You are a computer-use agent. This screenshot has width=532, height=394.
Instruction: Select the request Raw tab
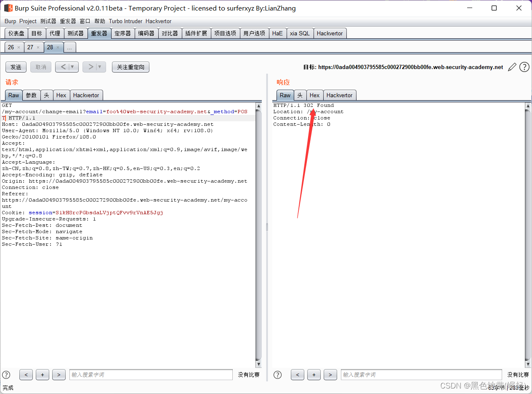tap(14, 95)
